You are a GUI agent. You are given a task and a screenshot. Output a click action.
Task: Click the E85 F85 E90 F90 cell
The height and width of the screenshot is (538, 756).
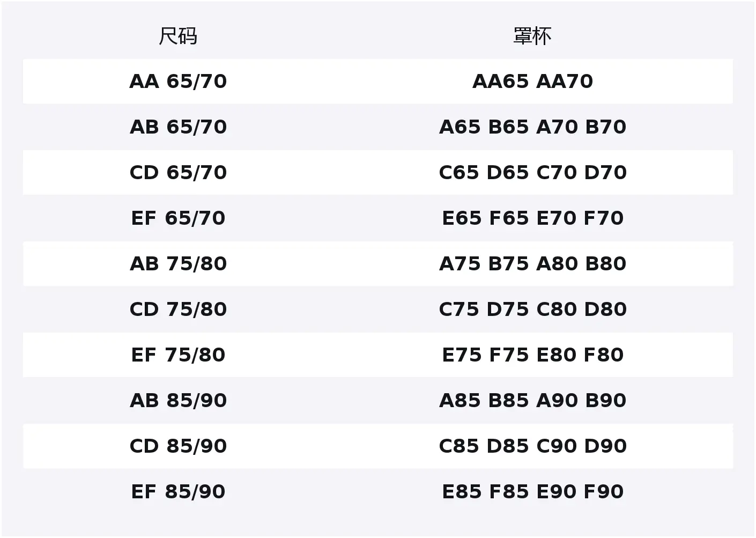532,492
